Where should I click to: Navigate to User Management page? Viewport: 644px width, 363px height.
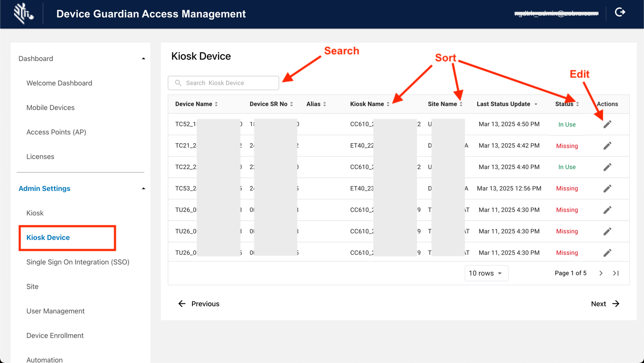(x=55, y=311)
